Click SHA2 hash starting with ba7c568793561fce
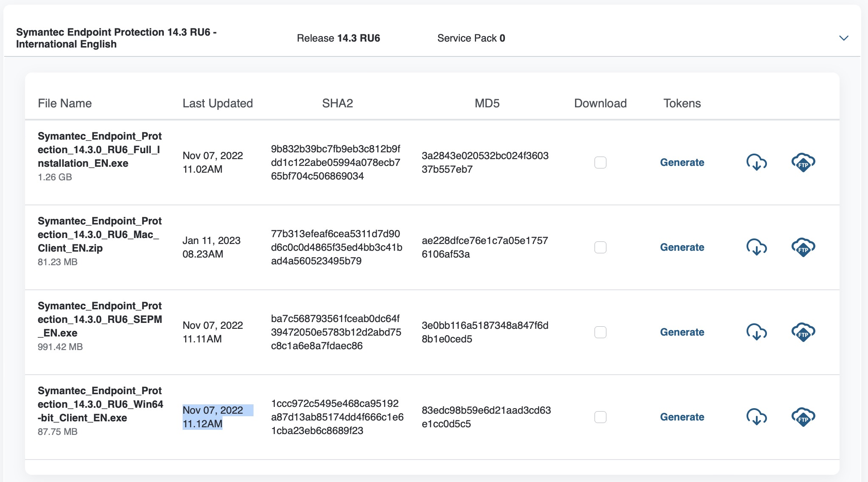Screen dimensions: 868x482 point(336,332)
